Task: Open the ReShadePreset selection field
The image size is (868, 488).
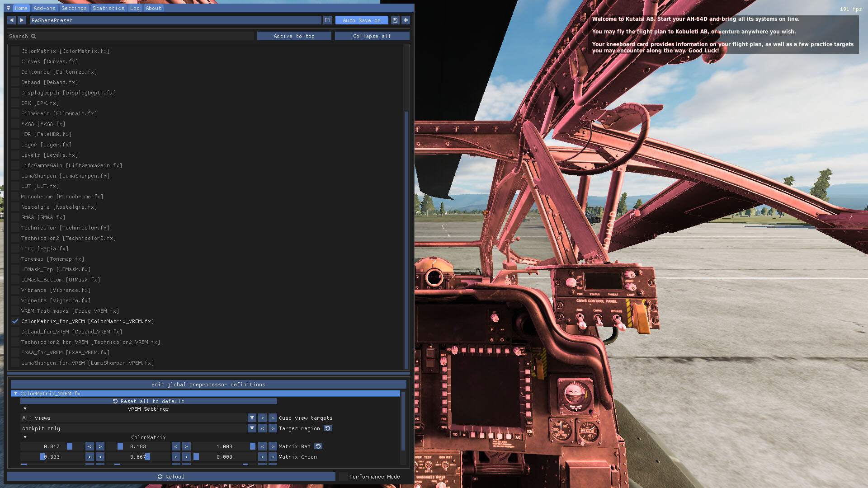Action: point(175,20)
